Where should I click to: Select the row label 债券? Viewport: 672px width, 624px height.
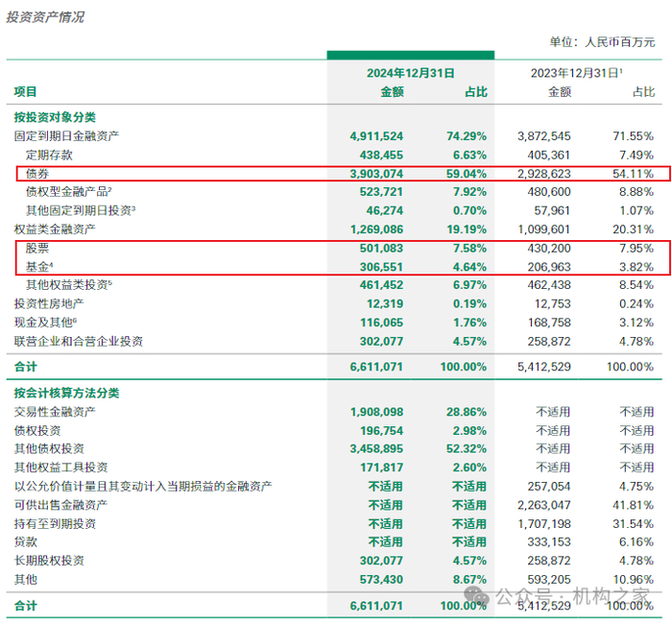tap(37, 174)
